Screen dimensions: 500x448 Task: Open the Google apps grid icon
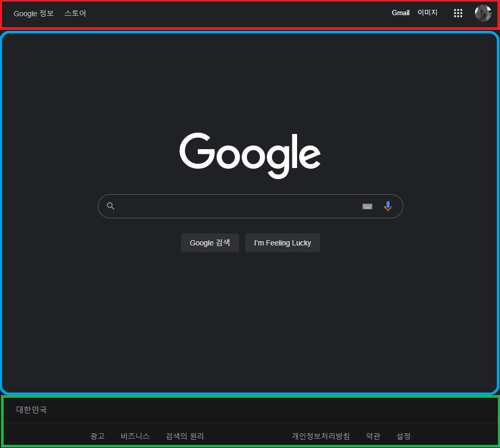(x=458, y=13)
